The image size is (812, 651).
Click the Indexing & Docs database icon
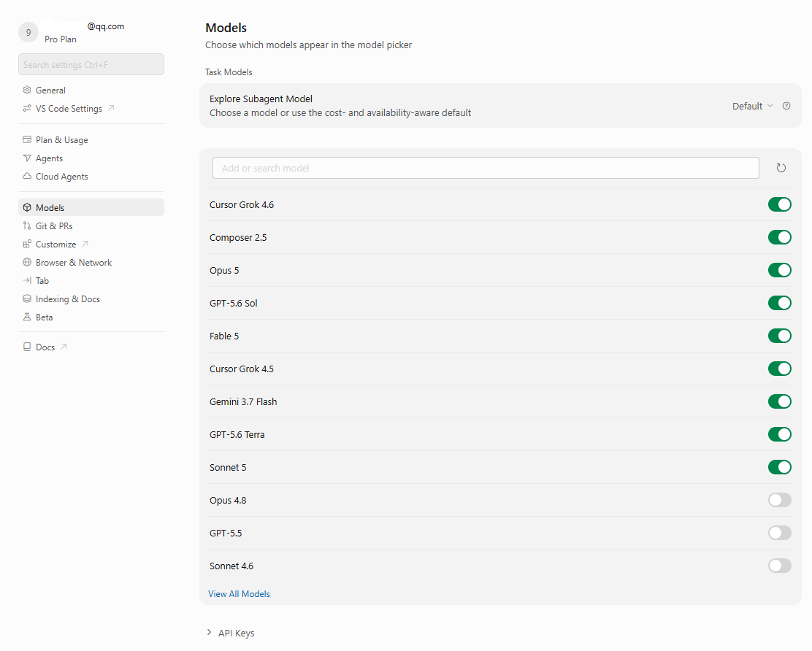point(27,298)
